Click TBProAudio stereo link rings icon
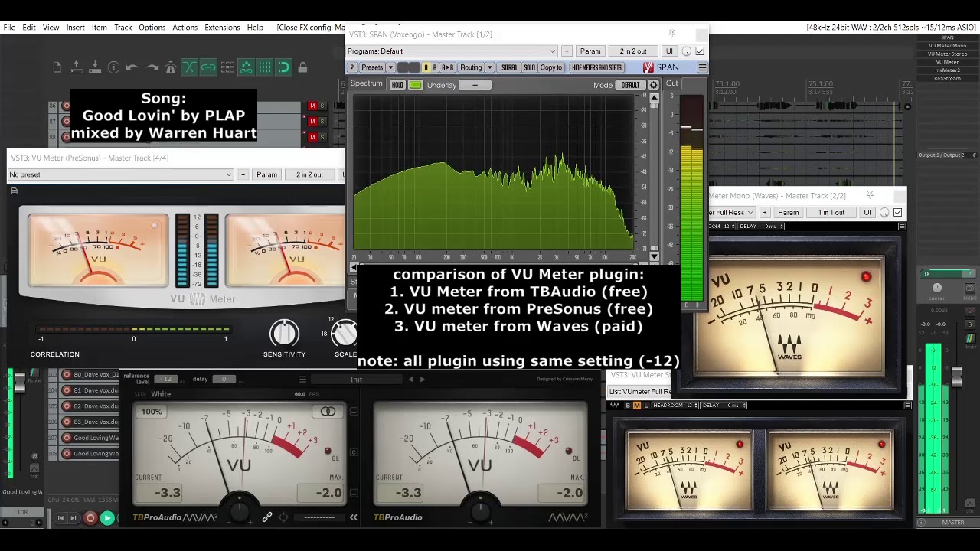This screenshot has width=980, height=551. [x=328, y=412]
